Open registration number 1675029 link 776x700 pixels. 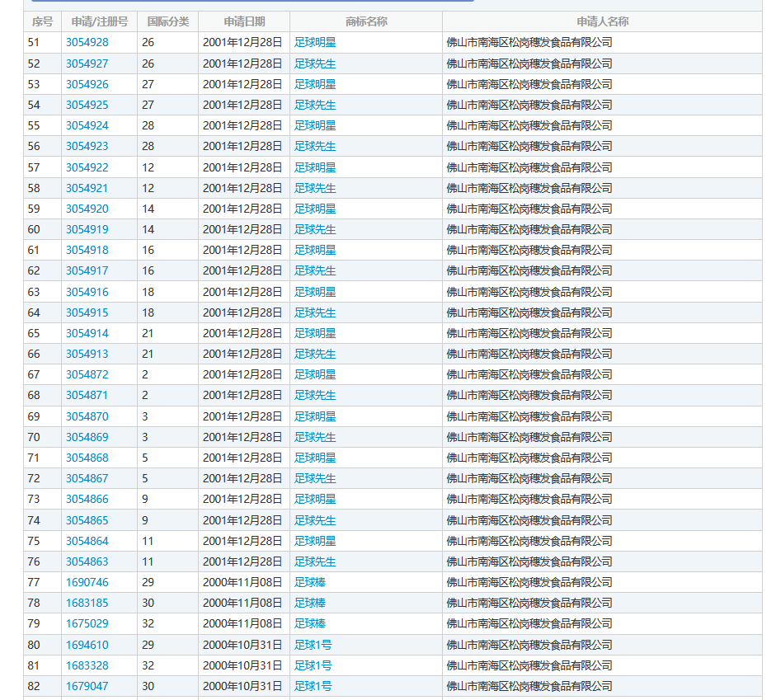(x=87, y=623)
